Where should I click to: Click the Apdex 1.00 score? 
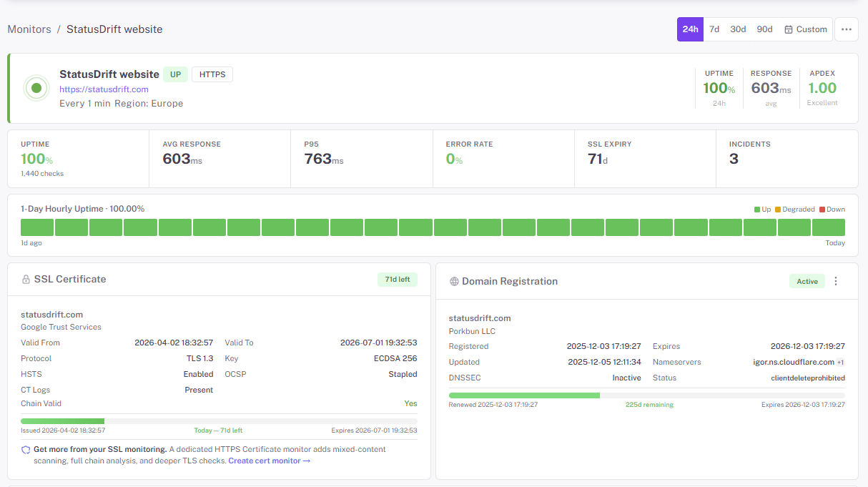coord(822,88)
